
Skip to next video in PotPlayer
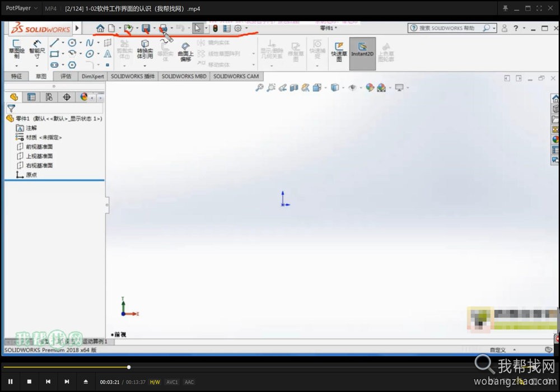pyautogui.click(x=67, y=382)
